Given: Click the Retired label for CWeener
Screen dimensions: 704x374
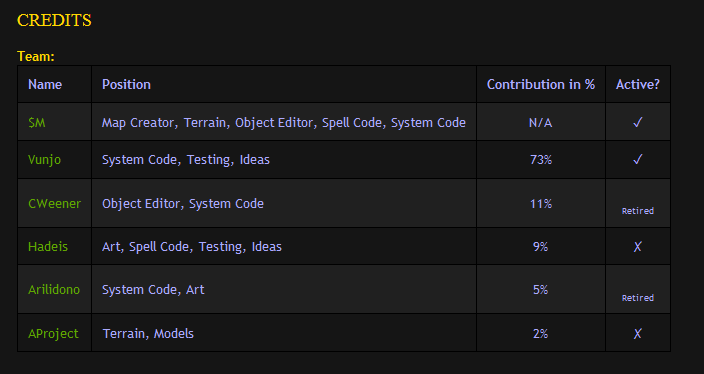Looking at the screenshot, I should coord(638,211).
